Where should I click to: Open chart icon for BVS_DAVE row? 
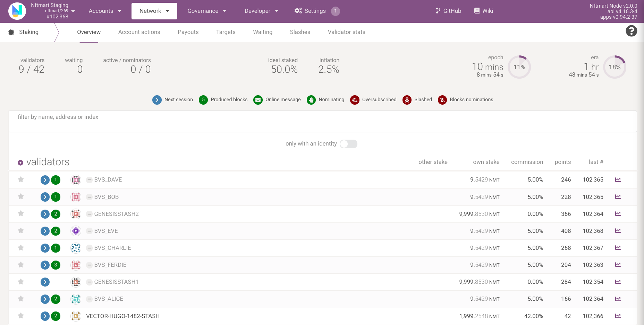click(x=618, y=179)
